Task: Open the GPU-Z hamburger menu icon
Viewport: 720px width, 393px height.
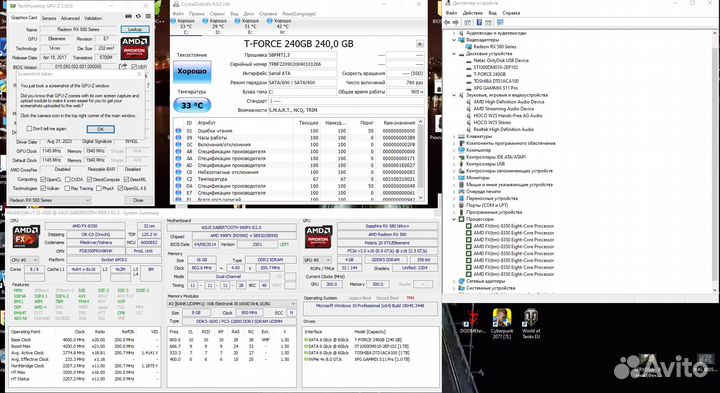Action: [x=148, y=17]
